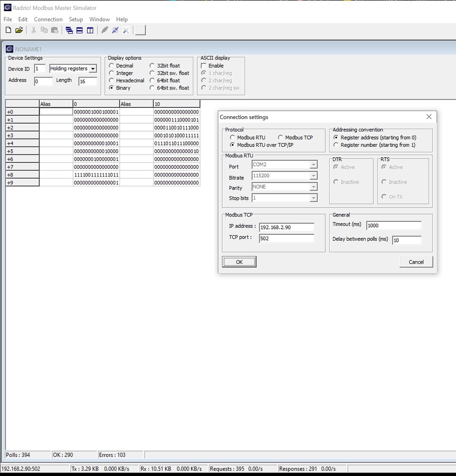The image size is (456, 476).
Task: Expand the Parity selection list
Action: 314,187
